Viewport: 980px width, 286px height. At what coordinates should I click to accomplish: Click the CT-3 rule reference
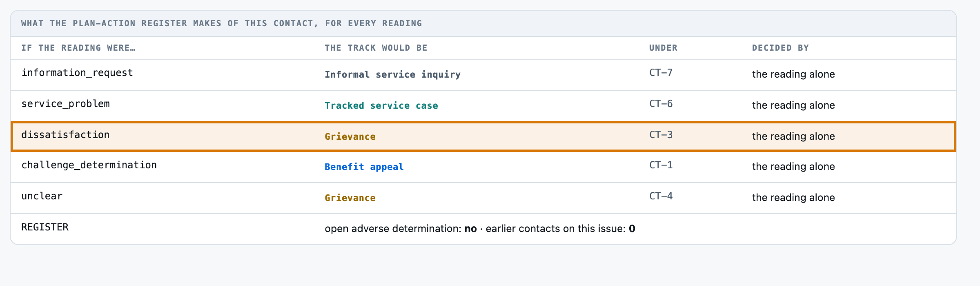[x=661, y=135]
